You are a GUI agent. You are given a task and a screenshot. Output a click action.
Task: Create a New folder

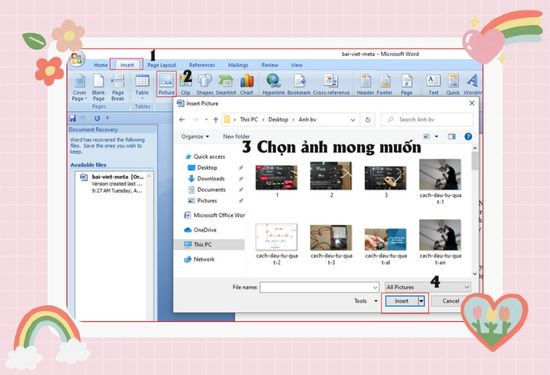[236, 136]
